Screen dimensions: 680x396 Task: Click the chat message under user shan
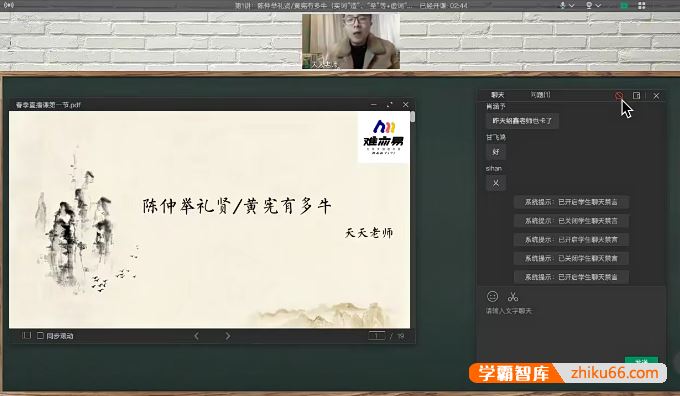coord(496,183)
